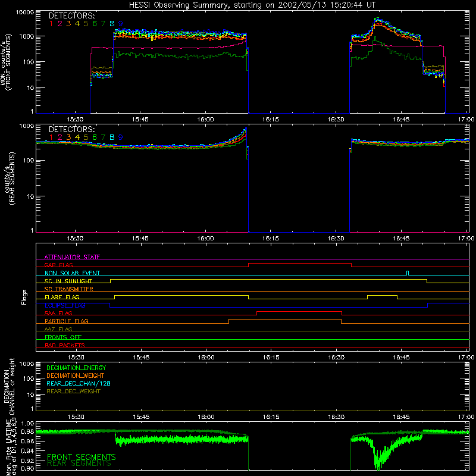This screenshot has height=476, width=476.
Task: Click the raised GAP_FLAG step segment
Action: pyautogui.click(x=300, y=264)
